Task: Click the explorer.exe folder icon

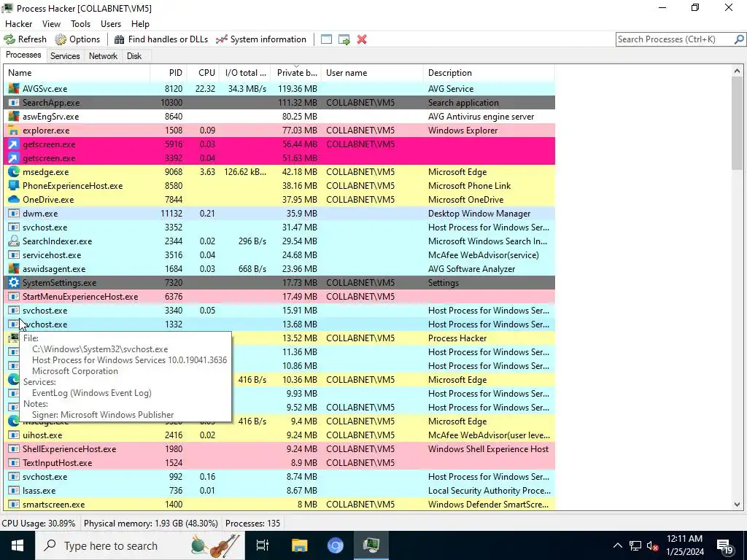Action: coord(14,130)
